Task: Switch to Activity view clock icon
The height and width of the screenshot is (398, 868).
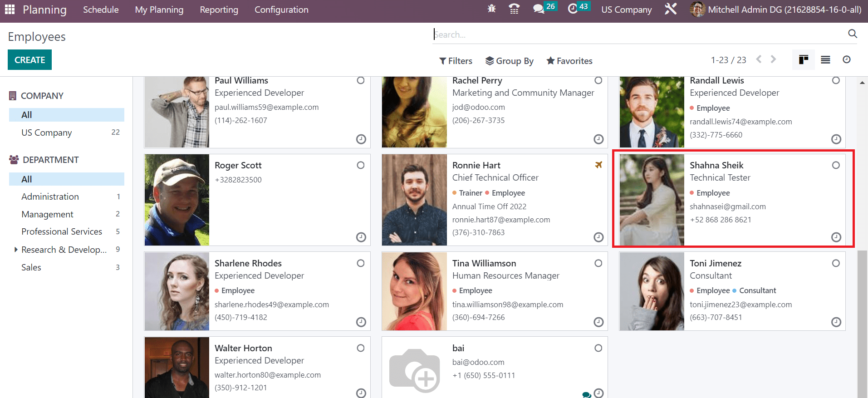Action: pos(847,59)
